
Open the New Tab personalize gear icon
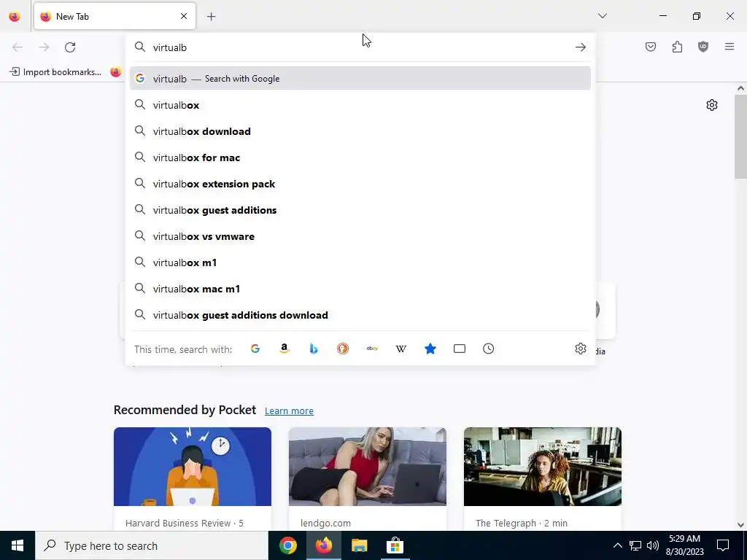click(712, 105)
